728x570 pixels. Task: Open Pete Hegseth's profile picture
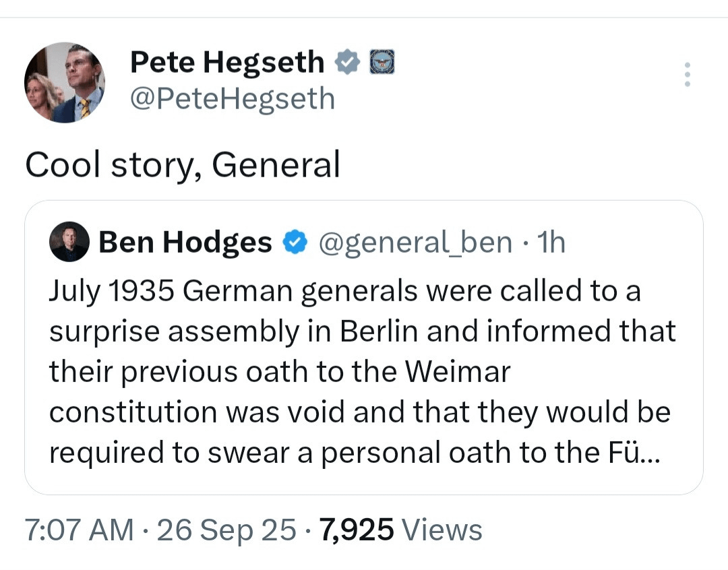tap(65, 82)
